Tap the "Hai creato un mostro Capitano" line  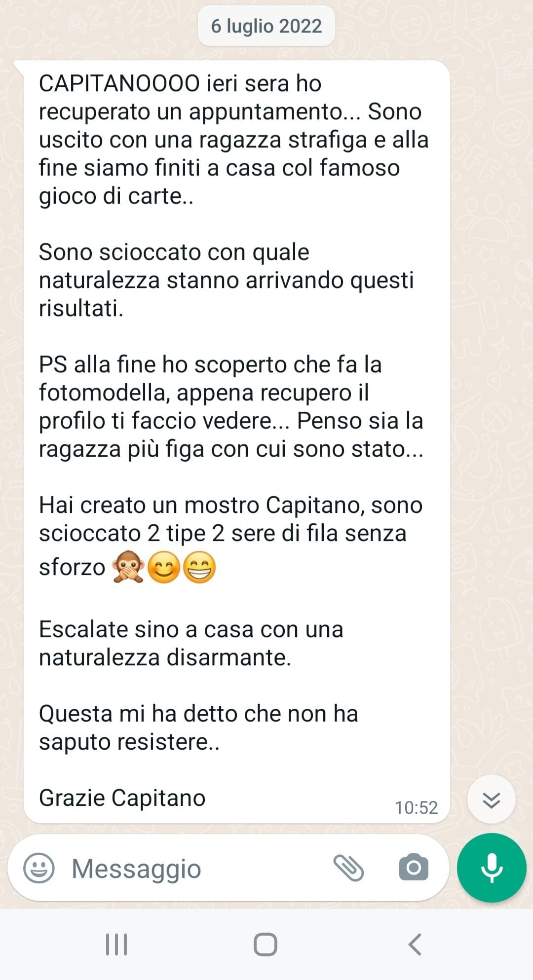point(230,505)
